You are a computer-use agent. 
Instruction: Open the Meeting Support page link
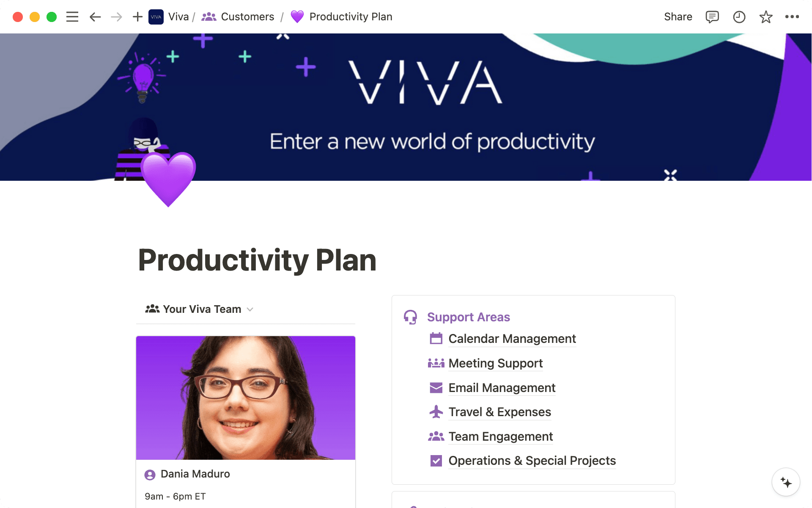coord(495,363)
